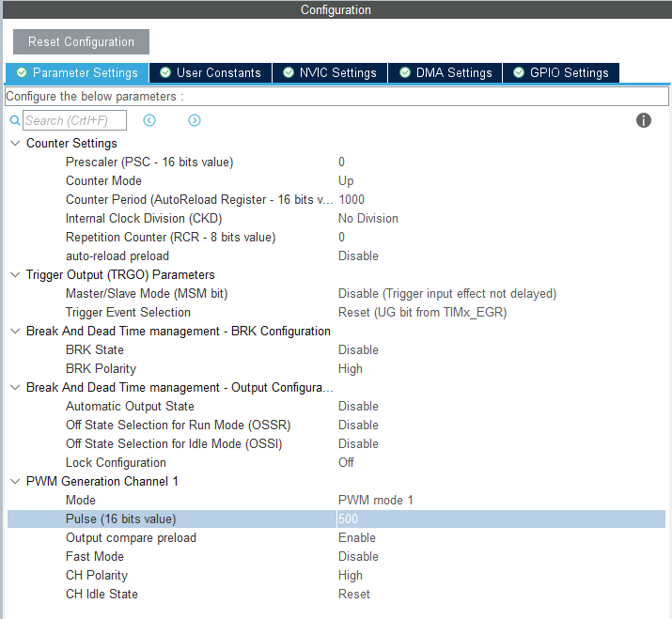The image size is (672, 619).
Task: Collapse PWM Generation Channel 1 section
Action: (15, 482)
